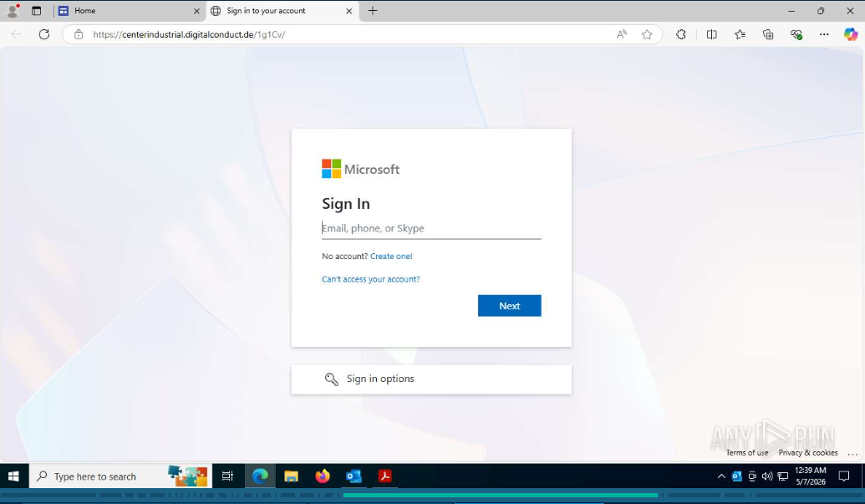
Task: Open the tab actions menu icon
Action: [37, 11]
